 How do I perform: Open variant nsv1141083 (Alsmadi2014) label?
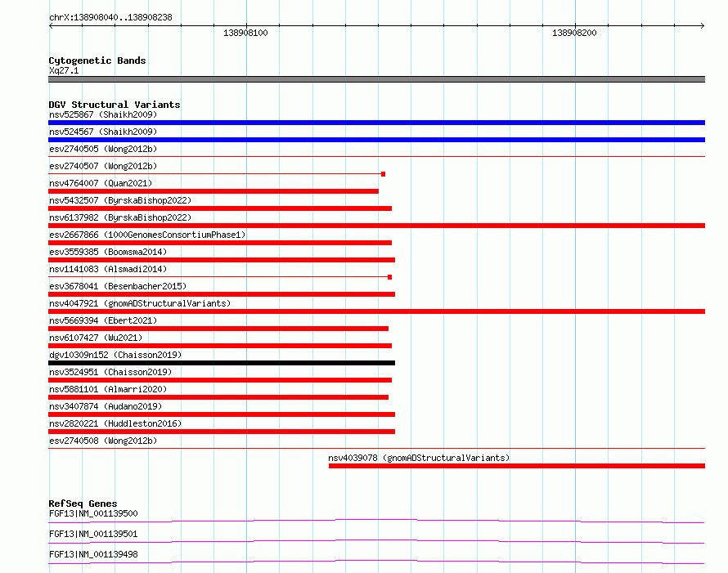tap(108, 269)
